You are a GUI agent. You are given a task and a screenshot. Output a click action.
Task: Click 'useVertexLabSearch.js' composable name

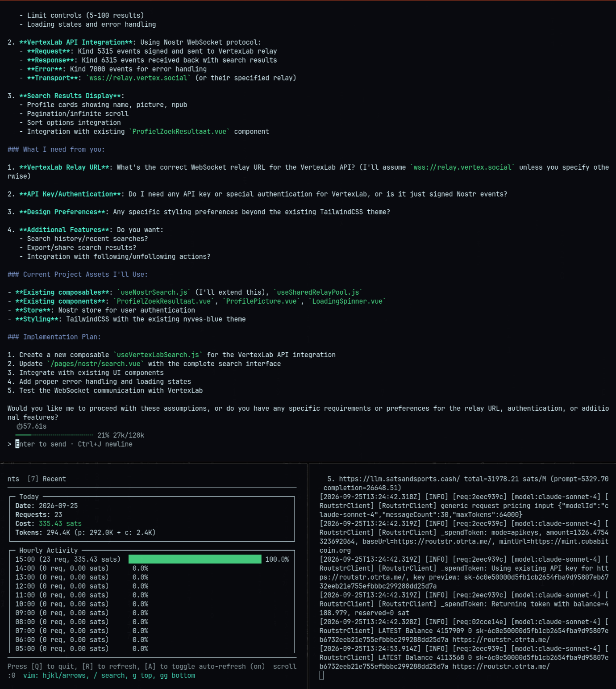point(158,355)
